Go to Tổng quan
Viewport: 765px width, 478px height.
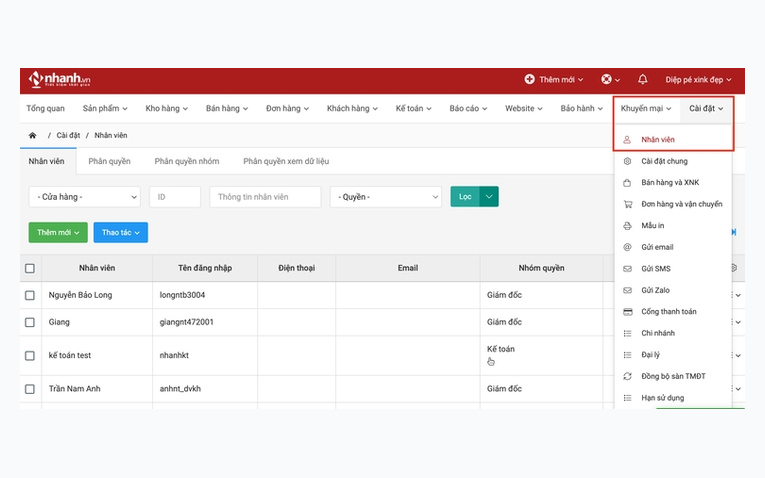(45, 108)
